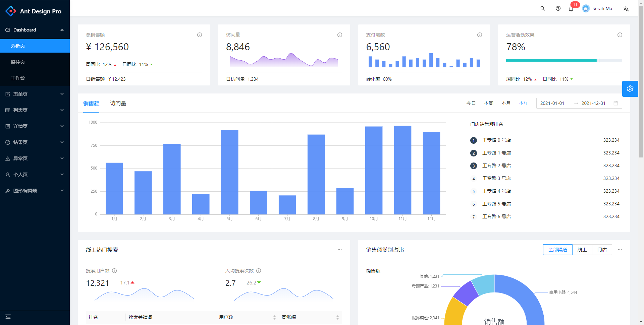Image resolution: width=644 pixels, height=325 pixels.
Task: Switch to the 销售额 tab
Action: (91, 103)
